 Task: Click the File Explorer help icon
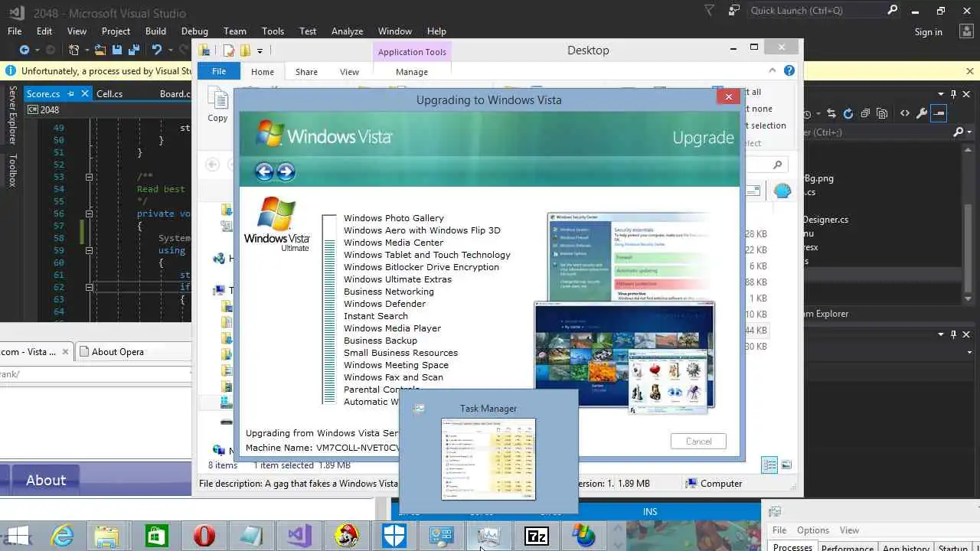(x=789, y=70)
